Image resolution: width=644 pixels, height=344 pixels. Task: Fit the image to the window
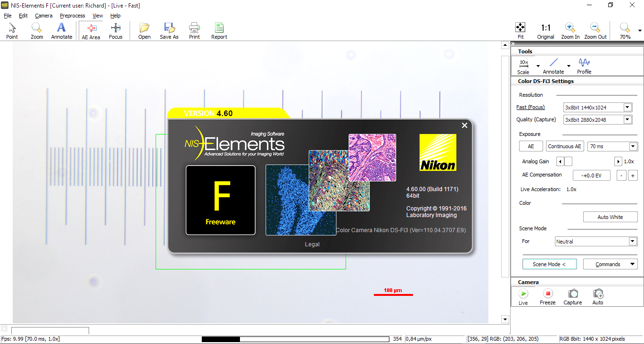[x=520, y=30]
